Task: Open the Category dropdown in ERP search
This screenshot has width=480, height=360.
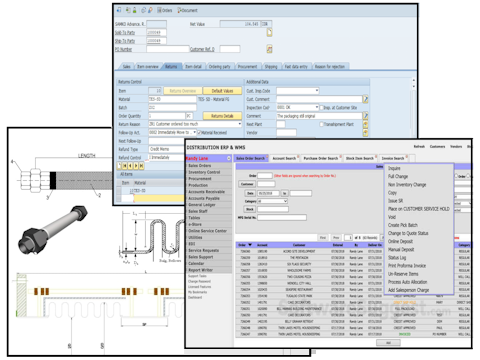Action: coord(285,201)
